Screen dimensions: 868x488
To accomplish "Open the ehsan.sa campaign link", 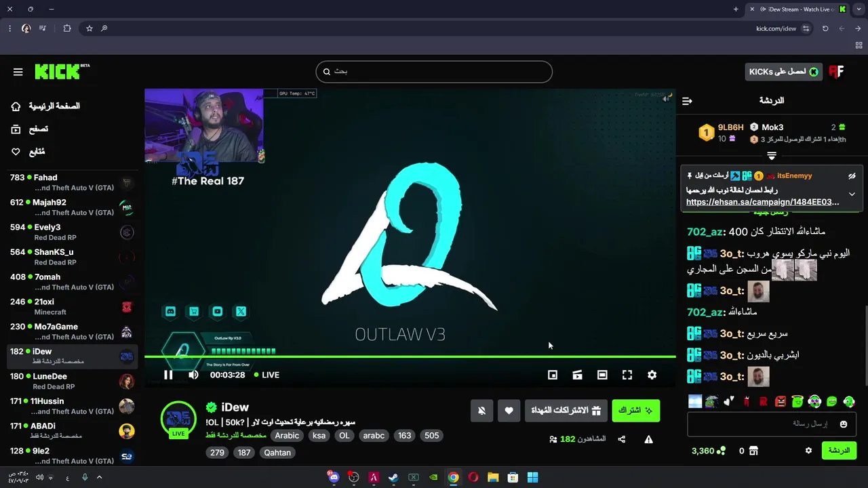I will pyautogui.click(x=762, y=202).
